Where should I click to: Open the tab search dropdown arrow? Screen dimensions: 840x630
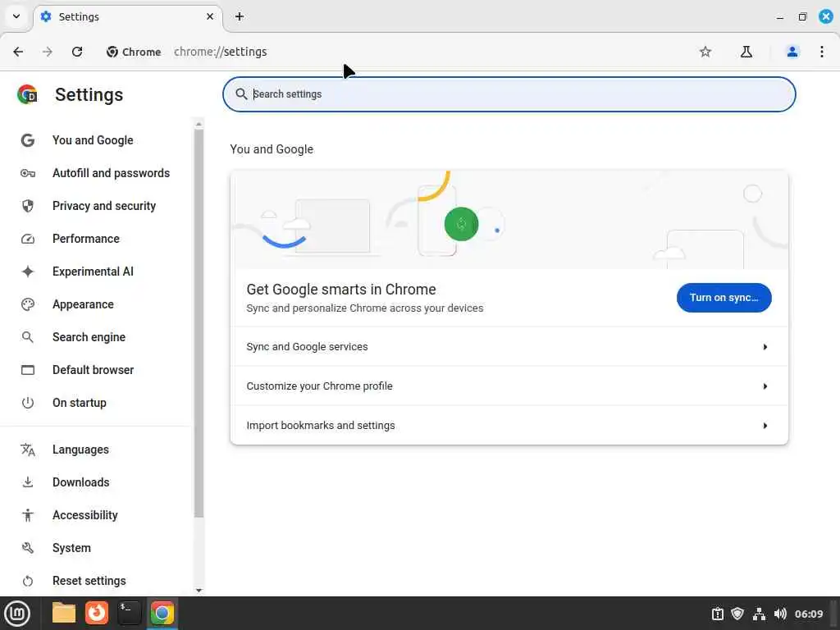tap(16, 16)
